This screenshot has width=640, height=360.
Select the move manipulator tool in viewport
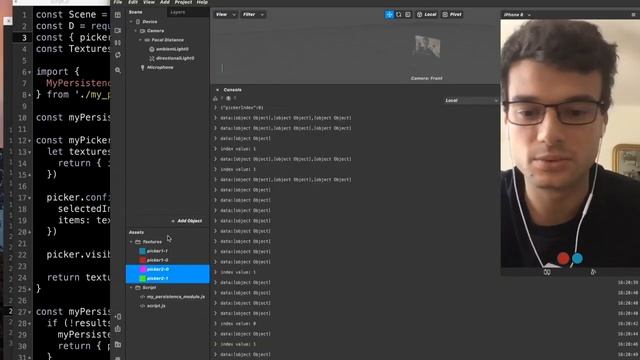point(389,14)
